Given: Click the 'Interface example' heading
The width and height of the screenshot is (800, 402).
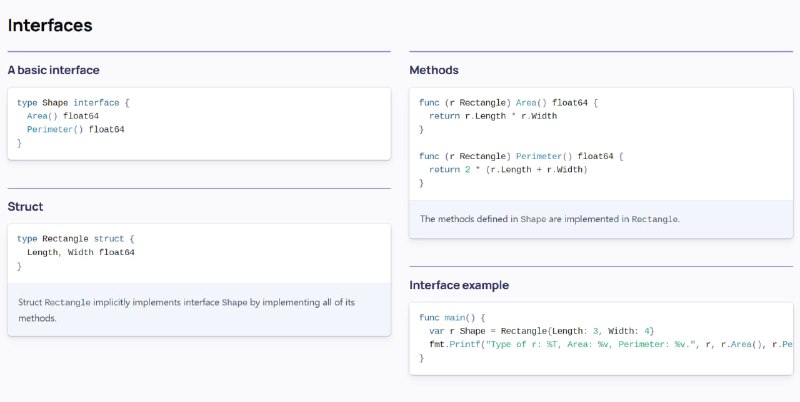Looking at the screenshot, I should pyautogui.click(x=459, y=285).
